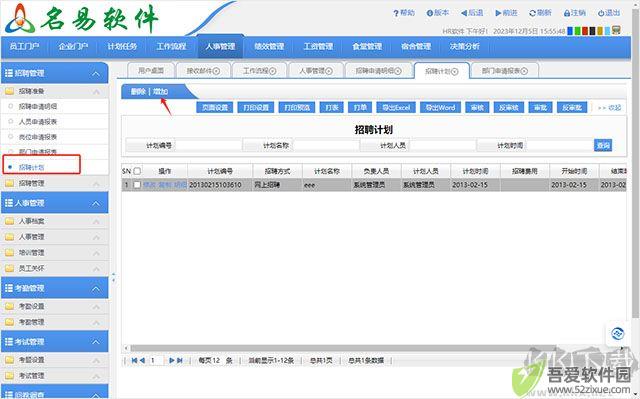Click the floating round icon at right edge
This screenshot has height=399, width=640.
tap(618, 333)
